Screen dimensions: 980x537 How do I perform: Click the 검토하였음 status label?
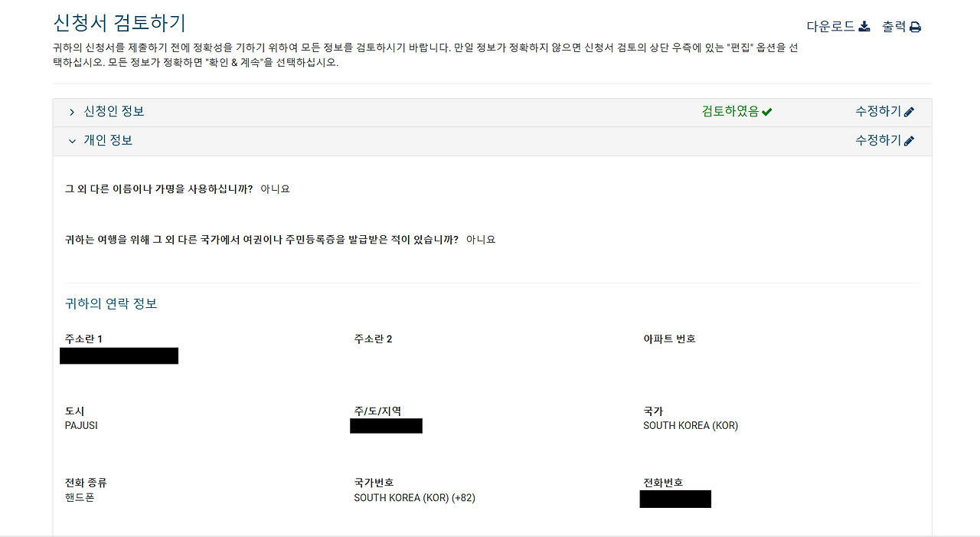[x=731, y=111]
